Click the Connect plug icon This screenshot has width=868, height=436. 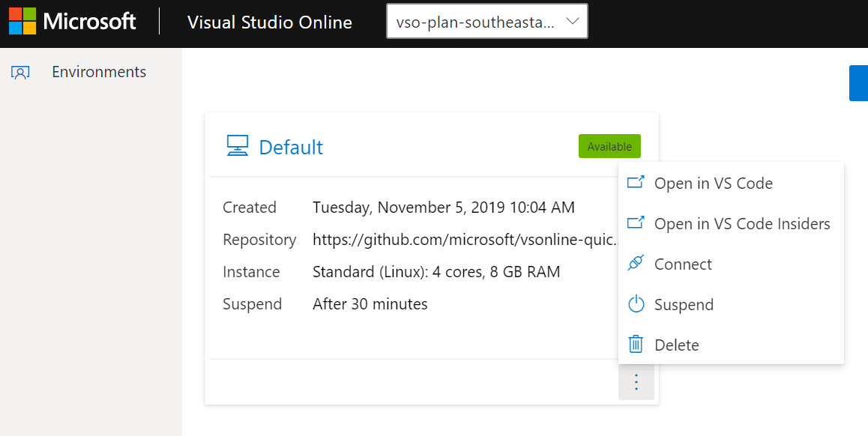point(636,263)
